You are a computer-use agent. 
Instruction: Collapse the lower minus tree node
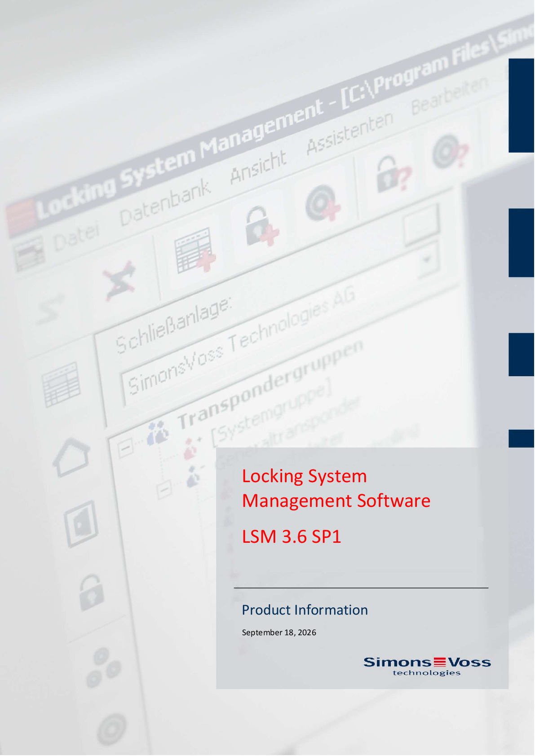click(164, 489)
